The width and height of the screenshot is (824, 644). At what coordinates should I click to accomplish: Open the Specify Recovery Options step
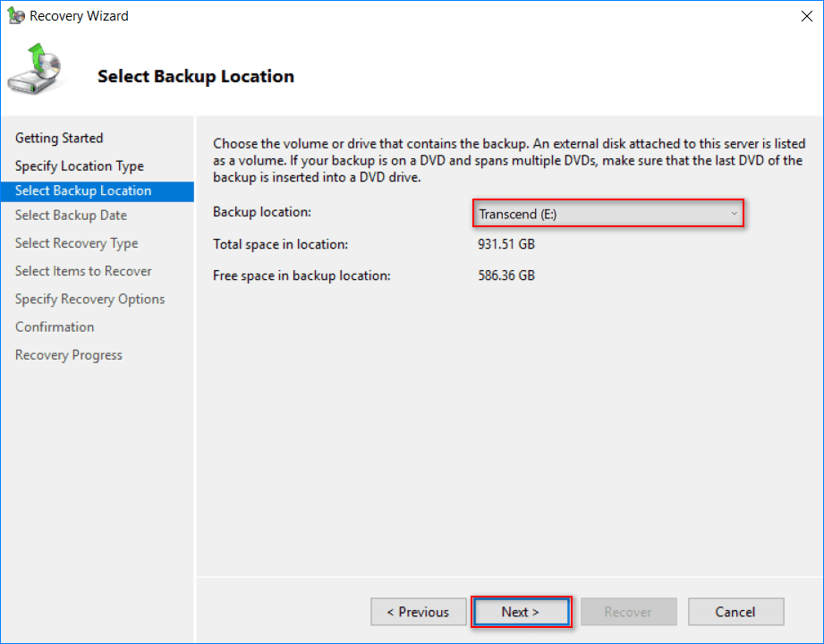click(x=89, y=299)
